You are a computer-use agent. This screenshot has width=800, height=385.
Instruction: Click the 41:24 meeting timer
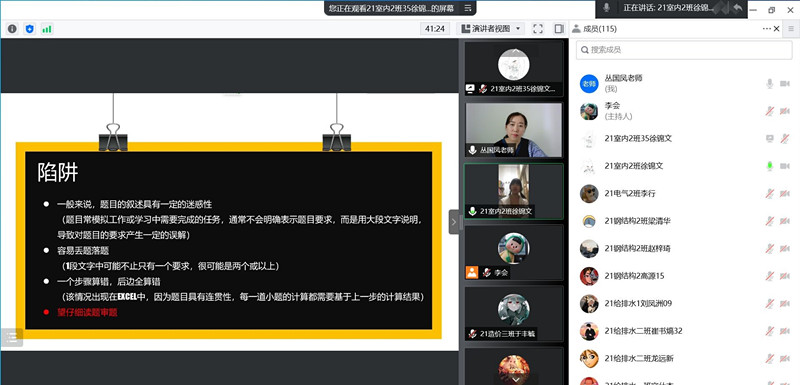(435, 29)
